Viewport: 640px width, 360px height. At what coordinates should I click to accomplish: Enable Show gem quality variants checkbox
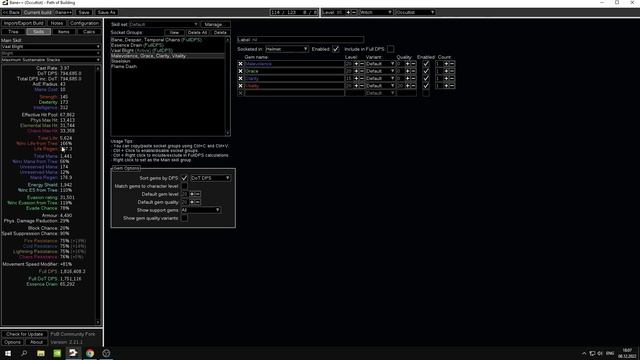184,218
